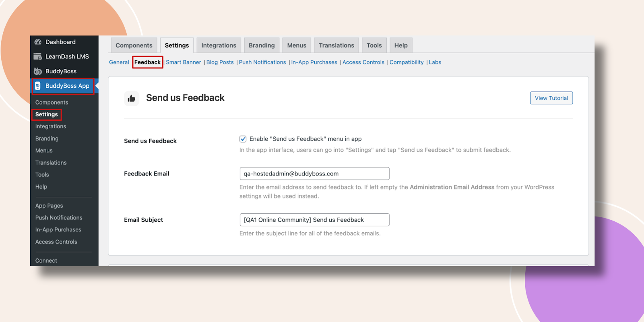
Task: Open the Menus tab
Action: [x=297, y=45]
